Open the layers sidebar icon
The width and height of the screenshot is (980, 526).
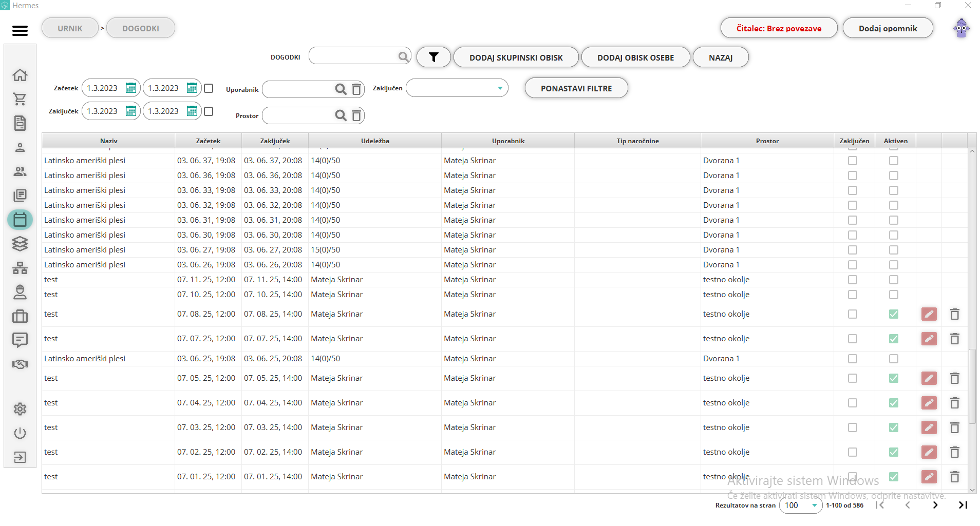pos(20,244)
